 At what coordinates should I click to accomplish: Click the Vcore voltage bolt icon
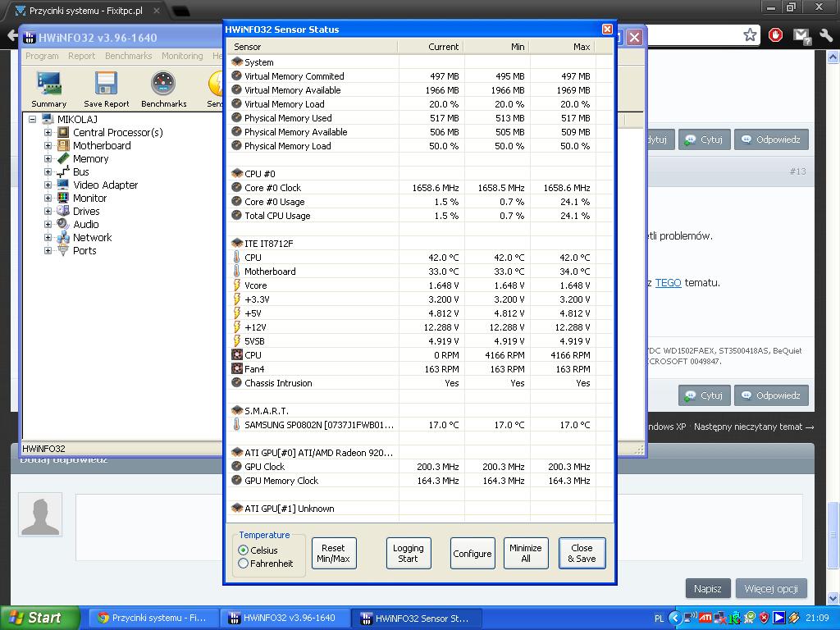coord(236,285)
